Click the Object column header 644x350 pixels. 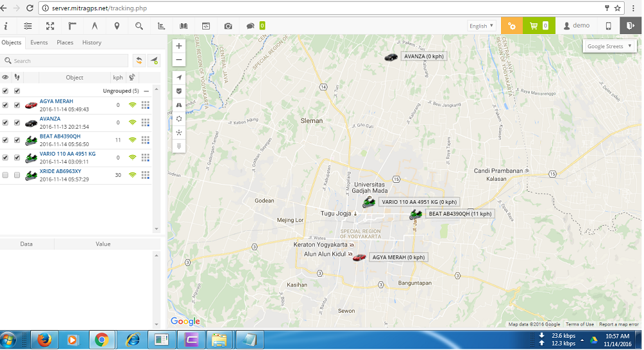tap(74, 77)
